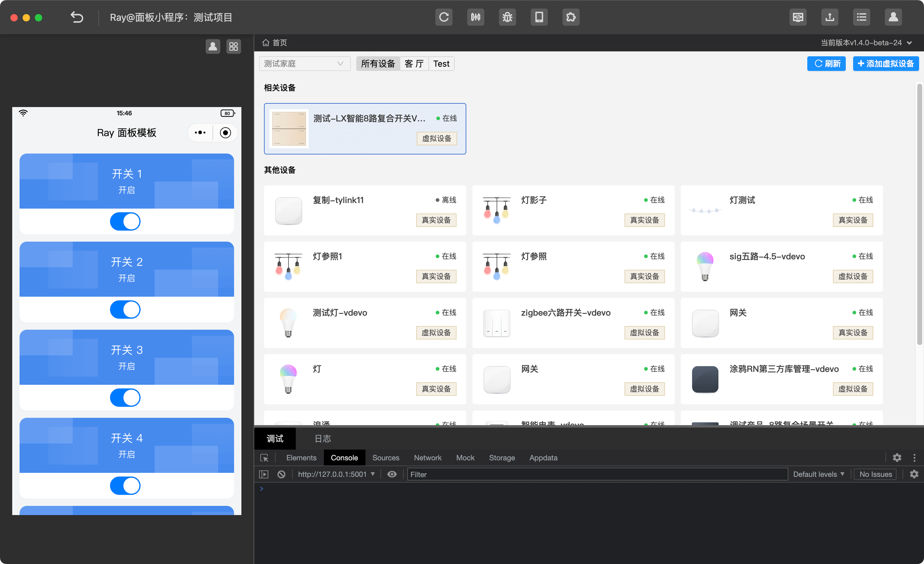Toggle the 开关 4 switch
Screen dimensions: 924x564
(125, 486)
